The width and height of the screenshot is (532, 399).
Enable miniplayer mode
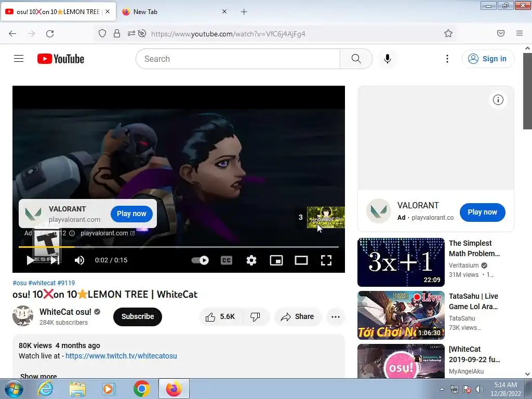pos(276,260)
